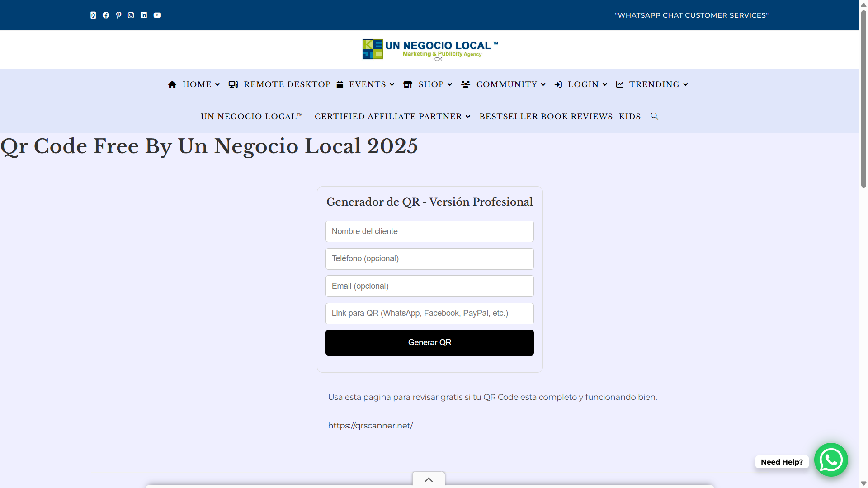Click the Un Negocio Local logo
Viewport: 868px width, 488px height.
point(429,49)
